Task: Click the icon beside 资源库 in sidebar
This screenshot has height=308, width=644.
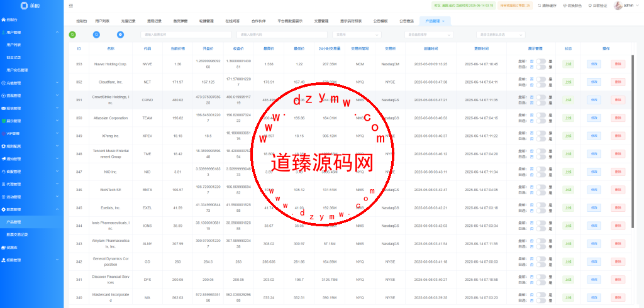Action: (3, 248)
